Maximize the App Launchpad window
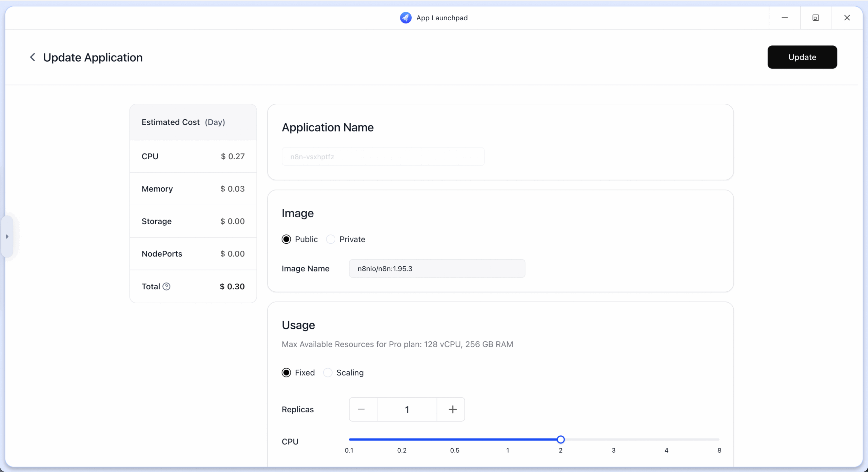The width and height of the screenshot is (868, 472). pos(816,18)
